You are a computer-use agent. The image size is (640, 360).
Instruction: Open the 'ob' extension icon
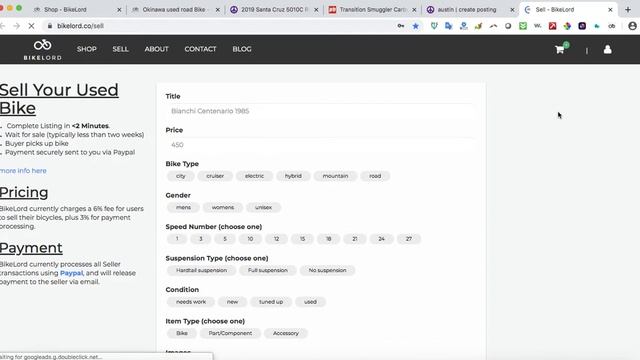(611, 26)
